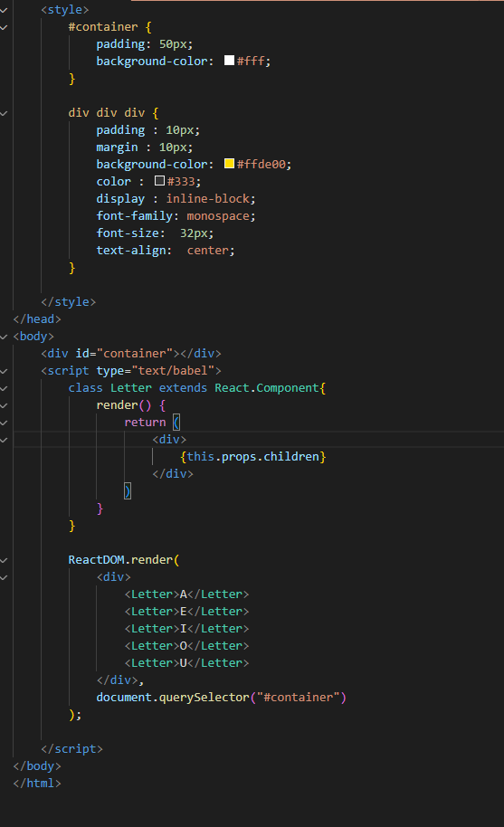Click the 'div div div' CSS selector
The height and width of the screenshot is (827, 504).
click(107, 113)
